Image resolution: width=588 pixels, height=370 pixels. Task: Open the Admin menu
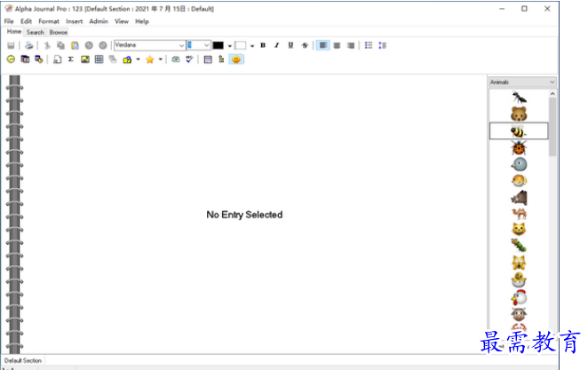(x=99, y=21)
